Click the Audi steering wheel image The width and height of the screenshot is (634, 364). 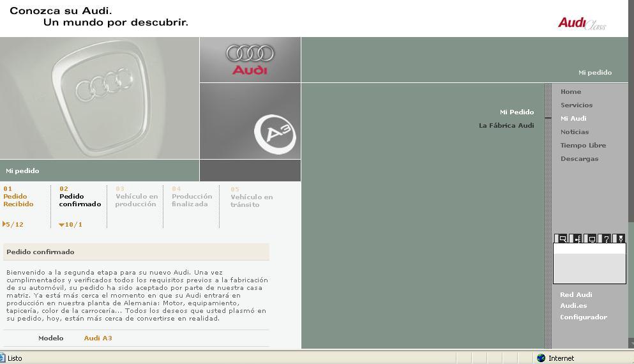pos(100,98)
